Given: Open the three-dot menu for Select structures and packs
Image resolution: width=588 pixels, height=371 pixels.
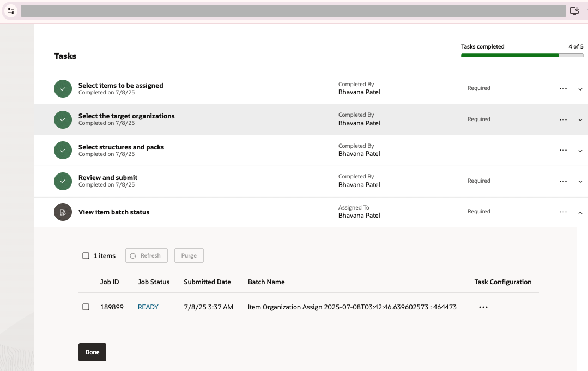Looking at the screenshot, I should point(563,151).
